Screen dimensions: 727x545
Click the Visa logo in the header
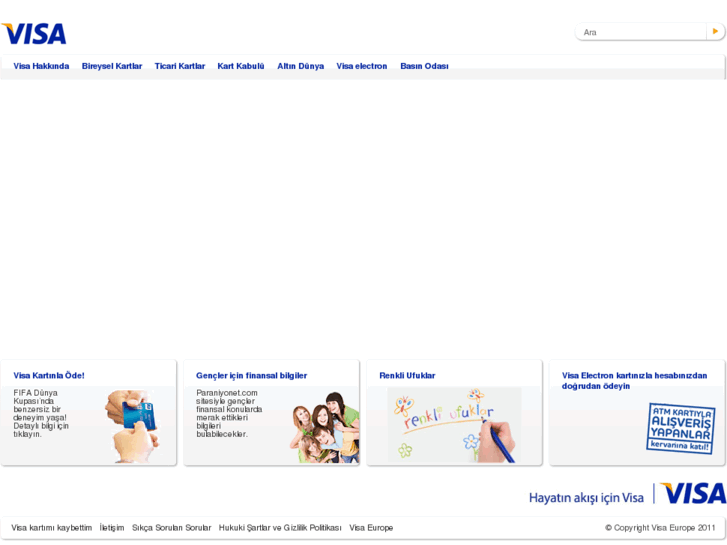[34, 34]
